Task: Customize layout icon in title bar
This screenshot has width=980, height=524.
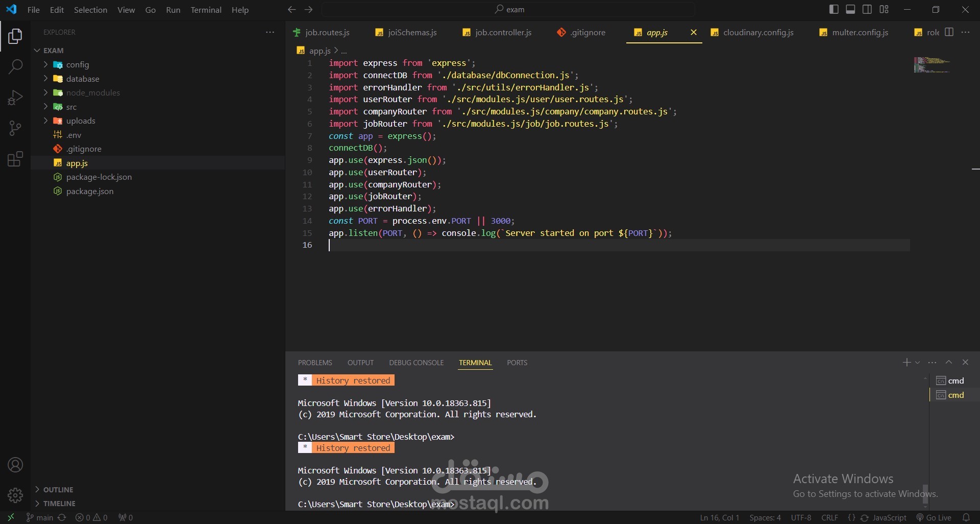Action: point(884,9)
